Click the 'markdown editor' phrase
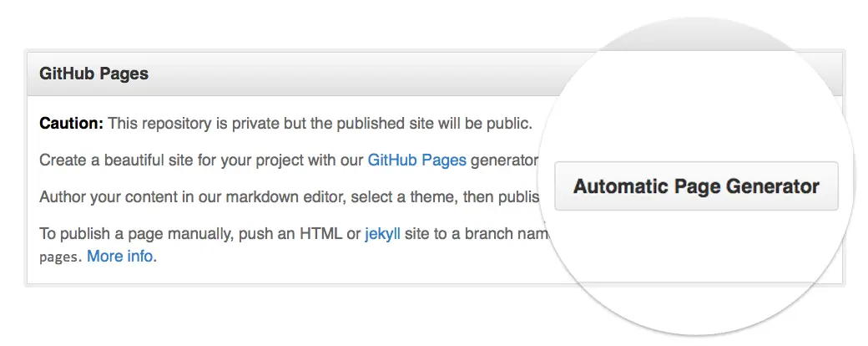 tap(284, 197)
